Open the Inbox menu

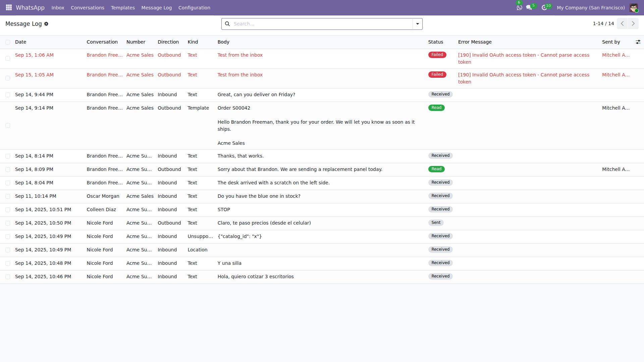(58, 8)
